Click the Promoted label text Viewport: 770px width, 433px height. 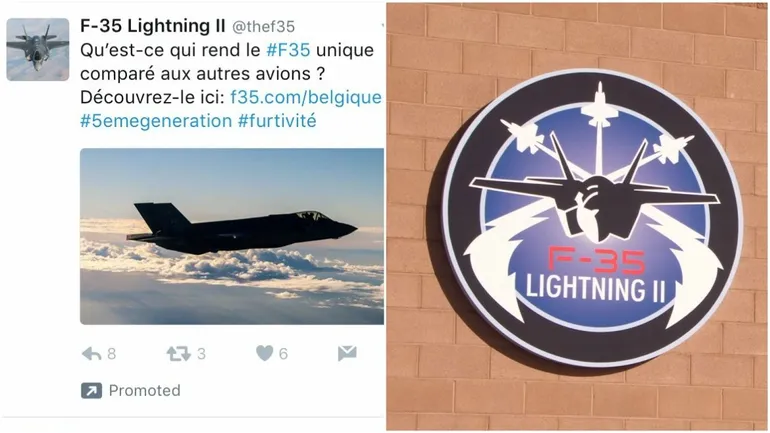[144, 391]
